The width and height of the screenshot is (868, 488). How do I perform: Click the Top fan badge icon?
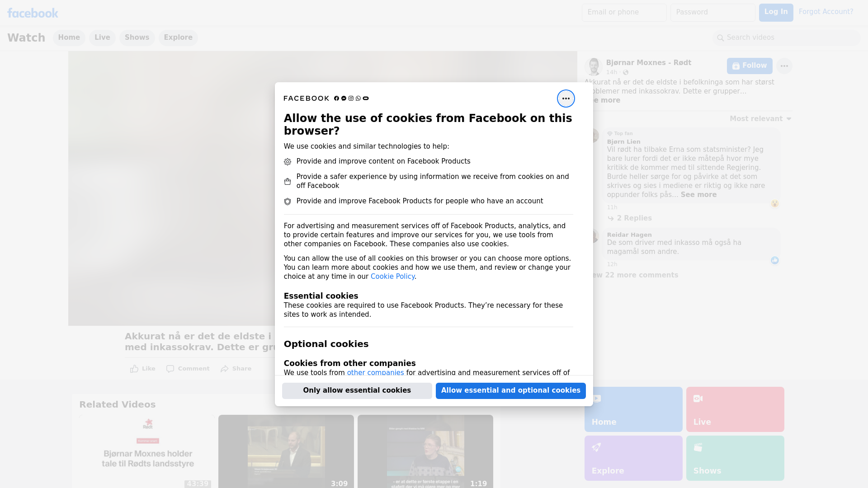pos(609,134)
